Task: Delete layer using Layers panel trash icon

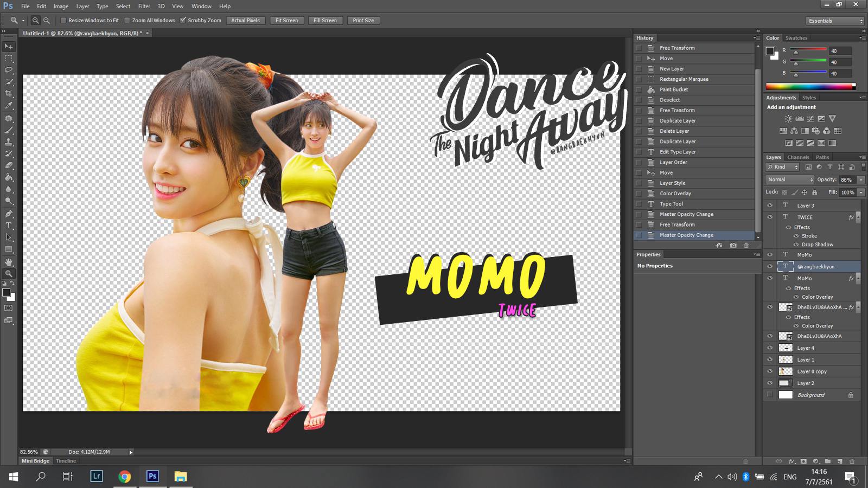Action: (x=851, y=461)
